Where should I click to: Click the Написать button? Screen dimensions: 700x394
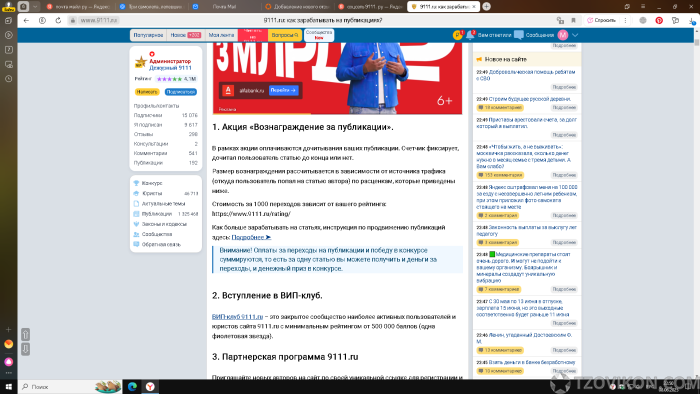point(147,92)
